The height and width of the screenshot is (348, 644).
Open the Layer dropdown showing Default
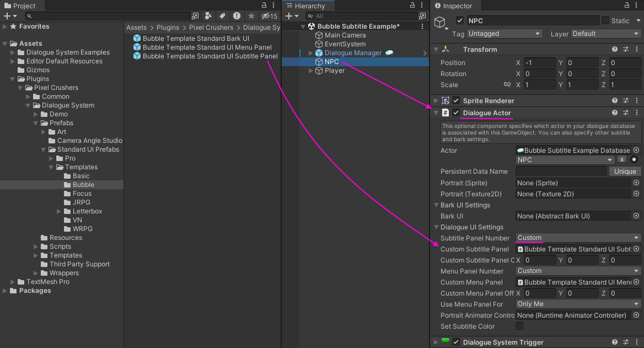[x=606, y=34]
